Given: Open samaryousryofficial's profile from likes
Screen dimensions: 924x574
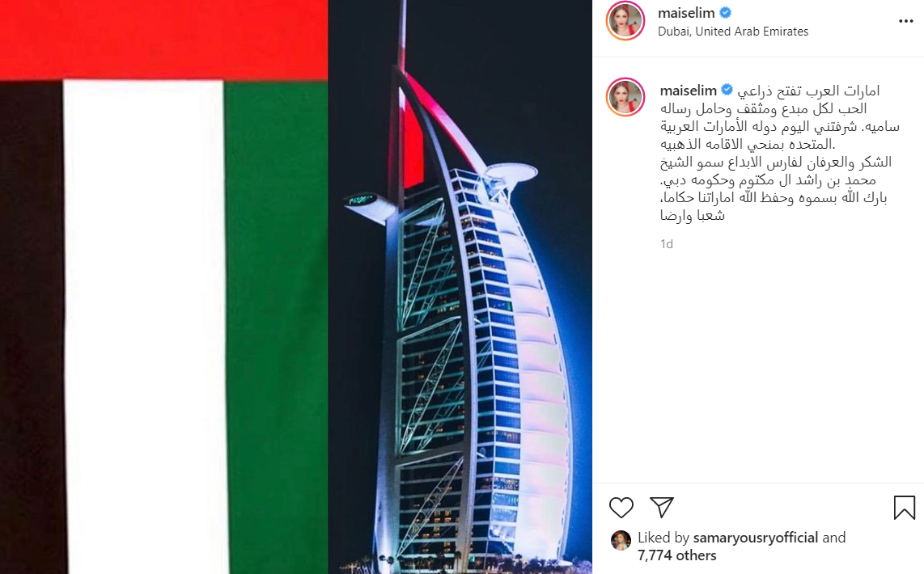Looking at the screenshot, I should point(756,538).
